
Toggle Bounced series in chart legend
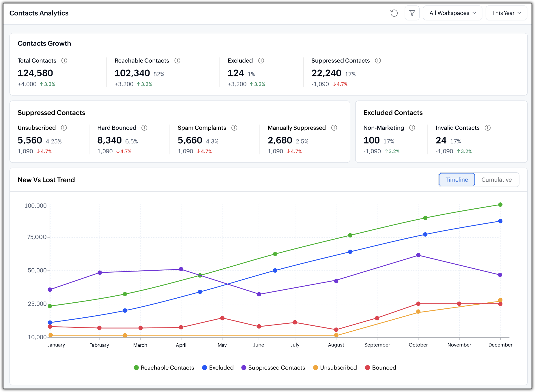381,367
